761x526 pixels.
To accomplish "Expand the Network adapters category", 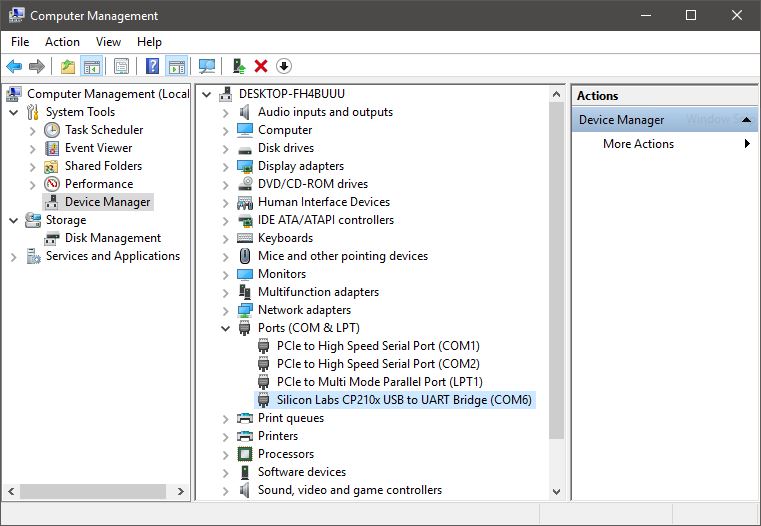I will click(226, 310).
